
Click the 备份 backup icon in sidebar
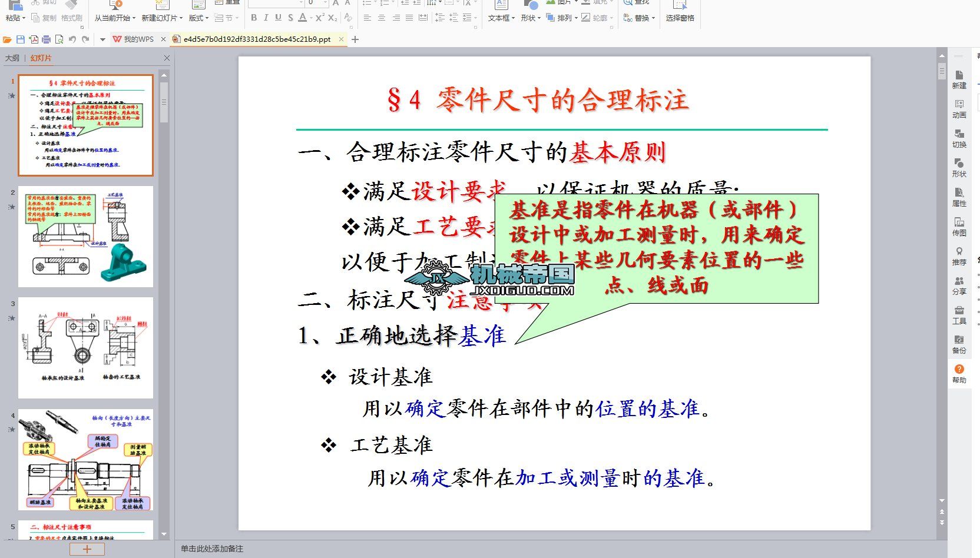pyautogui.click(x=959, y=344)
